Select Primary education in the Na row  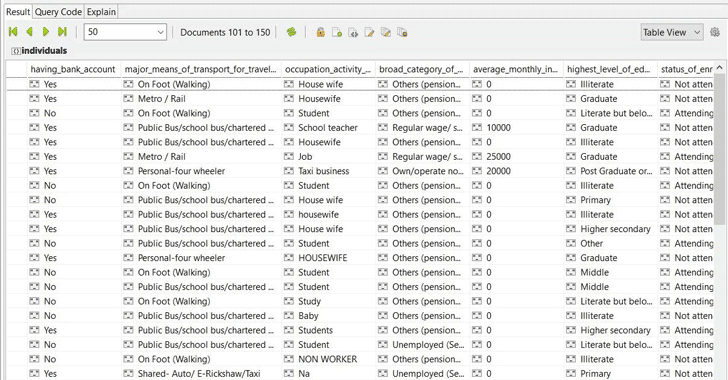[x=611, y=373]
